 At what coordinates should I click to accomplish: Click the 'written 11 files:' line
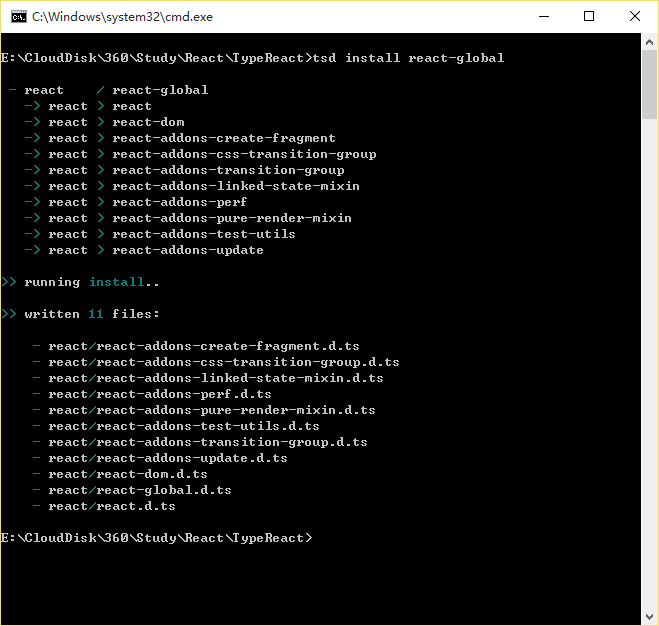80,314
